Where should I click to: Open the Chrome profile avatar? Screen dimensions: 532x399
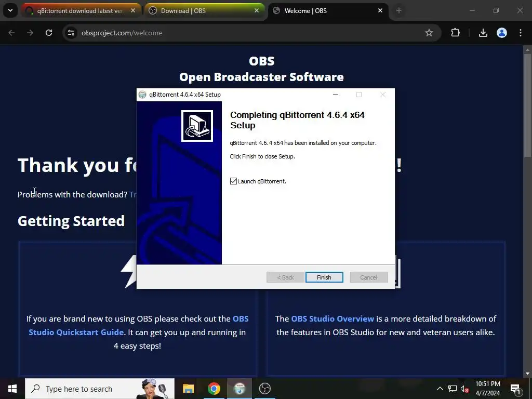tap(502, 33)
